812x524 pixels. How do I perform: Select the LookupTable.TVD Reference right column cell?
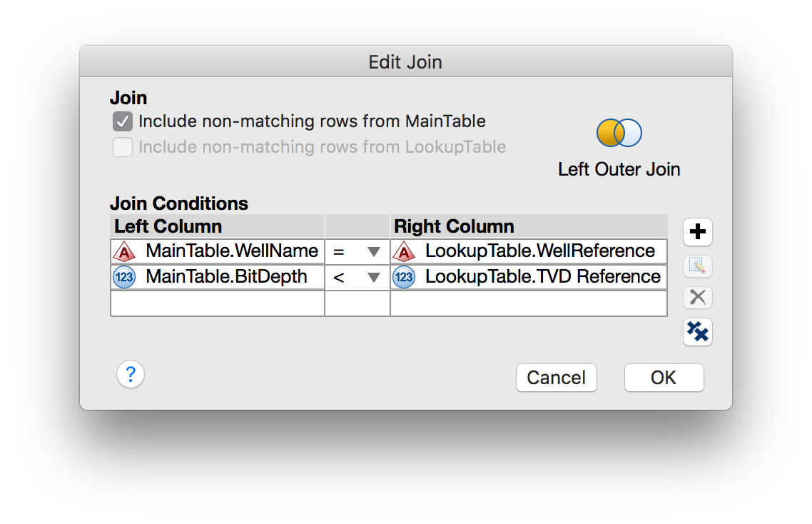click(x=542, y=277)
